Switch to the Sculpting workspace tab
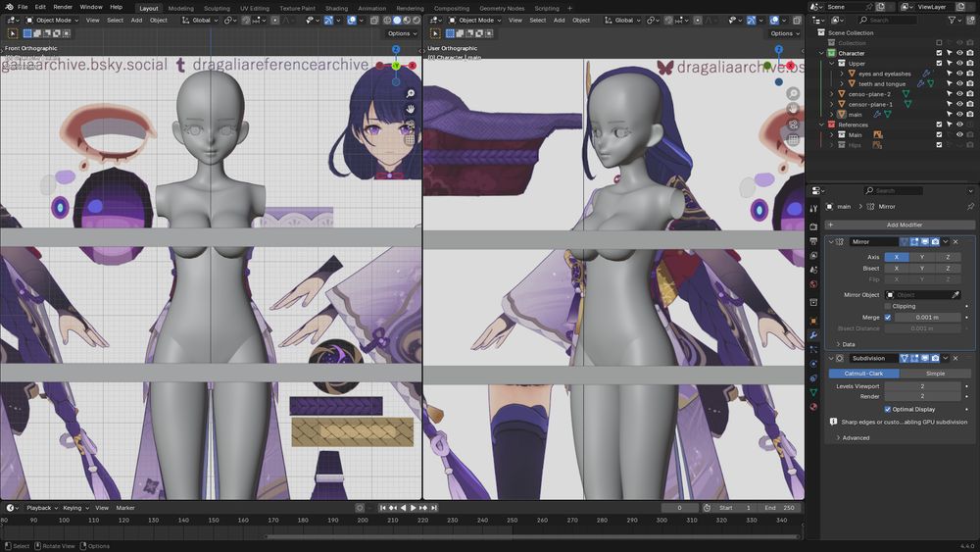This screenshot has height=552, width=980. [217, 8]
